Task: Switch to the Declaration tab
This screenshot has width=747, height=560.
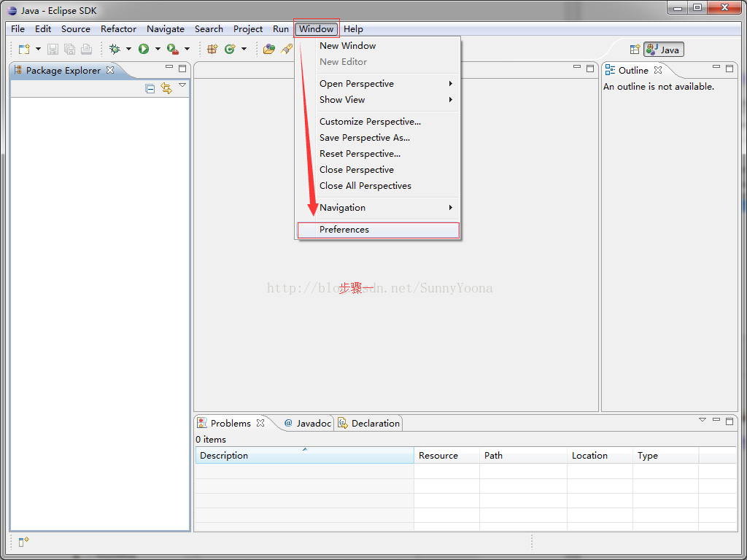Action: click(x=369, y=424)
